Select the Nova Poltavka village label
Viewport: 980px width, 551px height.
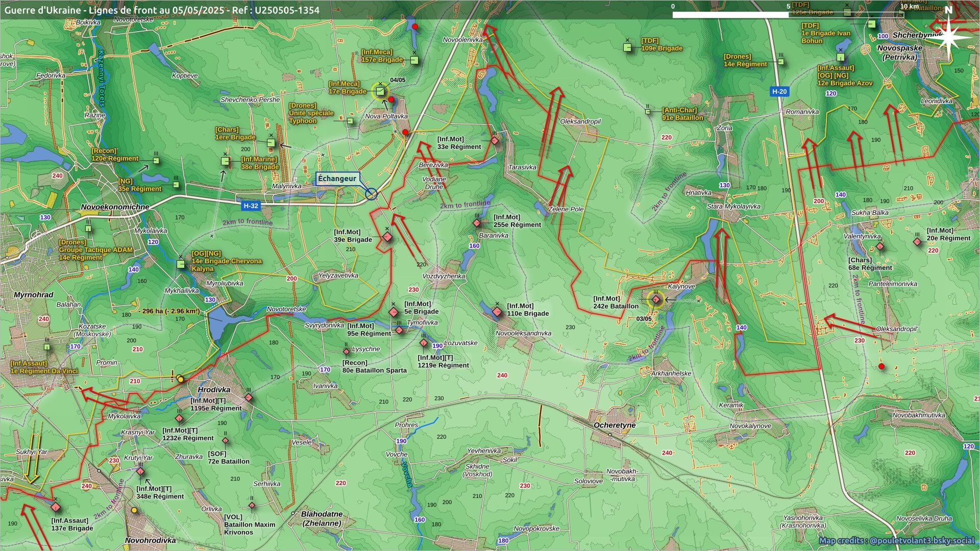(386, 116)
